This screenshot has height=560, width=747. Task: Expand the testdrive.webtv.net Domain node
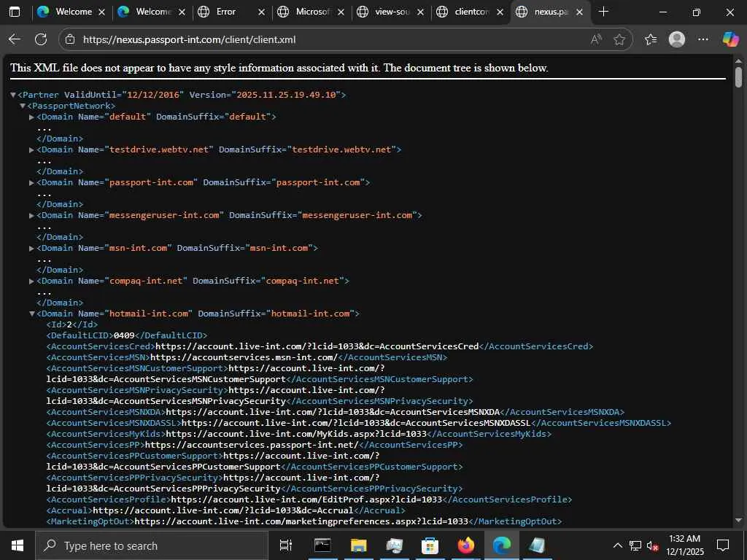tap(31, 149)
